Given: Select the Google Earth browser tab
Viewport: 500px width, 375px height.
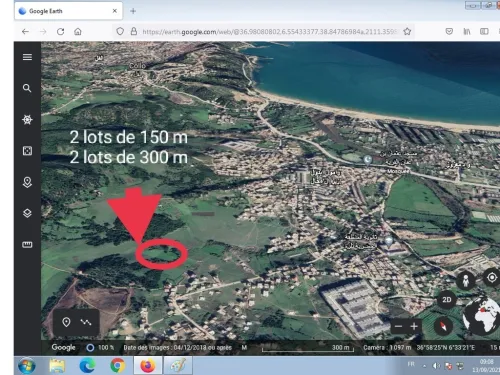Looking at the screenshot, I should click(68, 11).
